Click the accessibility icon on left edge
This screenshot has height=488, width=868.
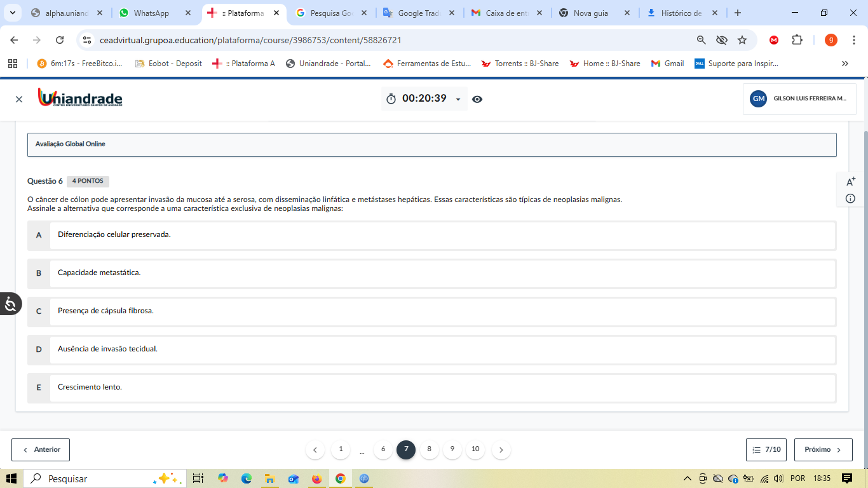pyautogui.click(x=10, y=304)
